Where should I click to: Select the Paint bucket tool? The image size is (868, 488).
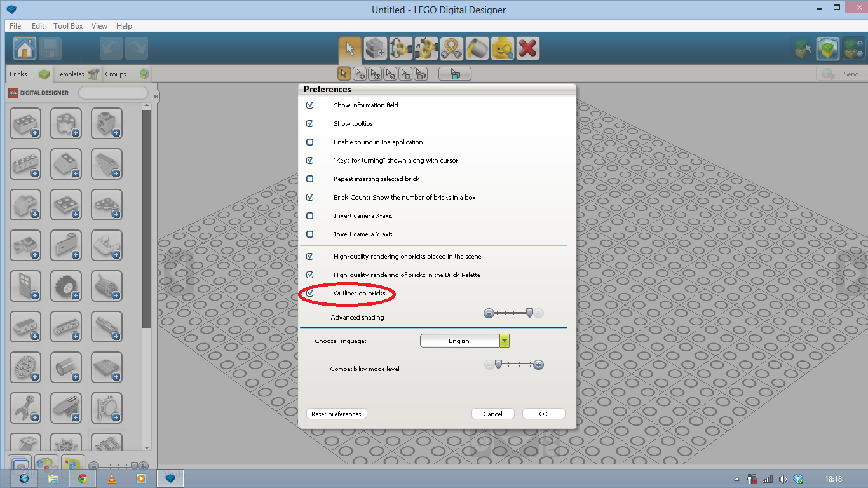pos(477,48)
